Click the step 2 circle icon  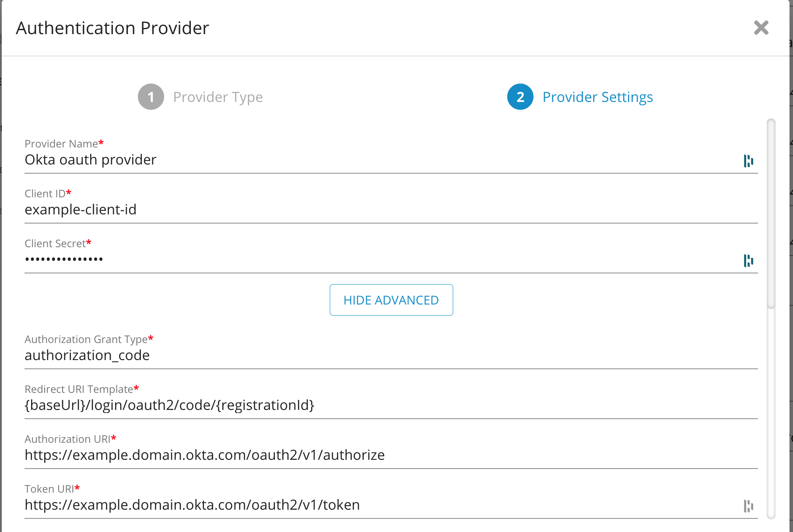coord(520,97)
